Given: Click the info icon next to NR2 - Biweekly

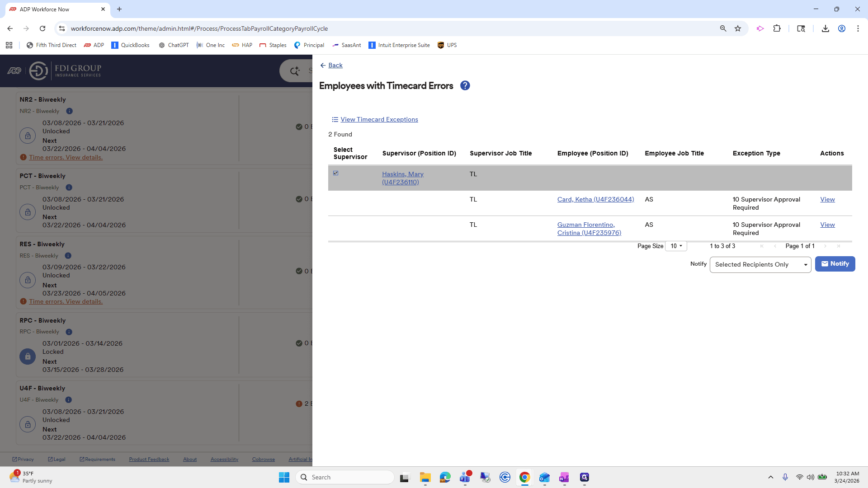Looking at the screenshot, I should 69,111.
